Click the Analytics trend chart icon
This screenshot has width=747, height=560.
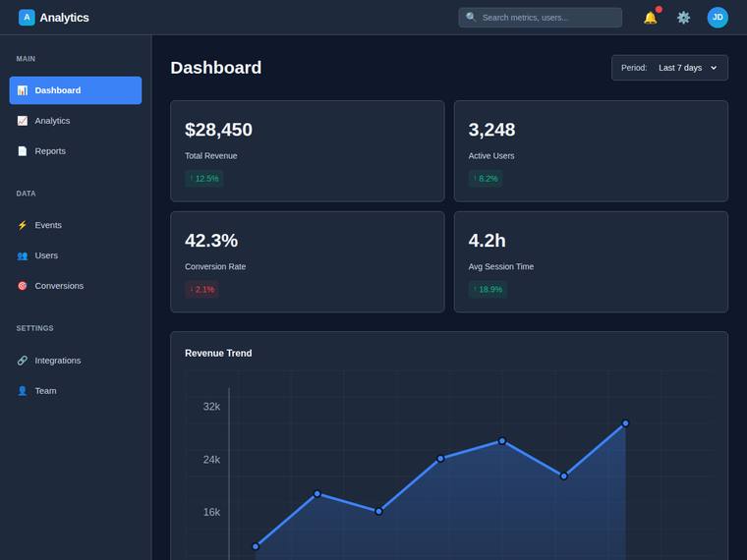click(x=23, y=121)
